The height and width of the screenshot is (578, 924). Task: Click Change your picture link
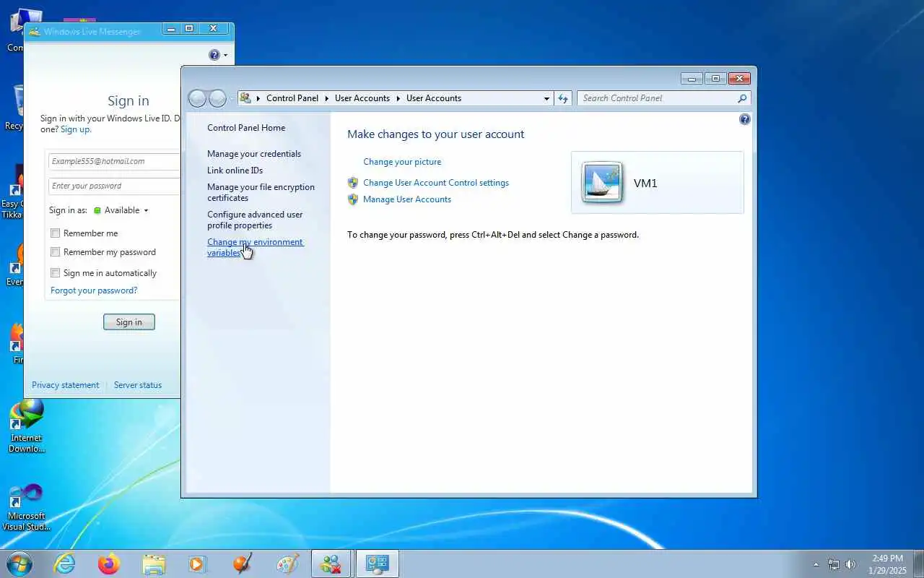pyautogui.click(x=402, y=162)
